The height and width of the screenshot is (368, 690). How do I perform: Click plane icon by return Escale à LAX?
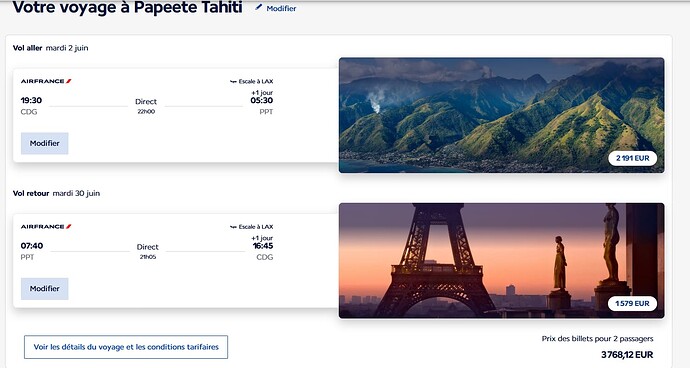[x=233, y=227]
